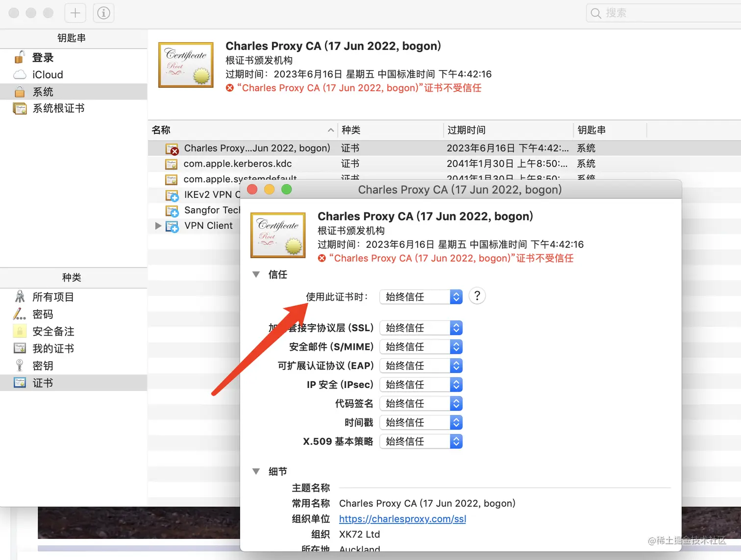This screenshot has width=741, height=560.
Task: Close the certificate detail dialog
Action: (x=252, y=190)
